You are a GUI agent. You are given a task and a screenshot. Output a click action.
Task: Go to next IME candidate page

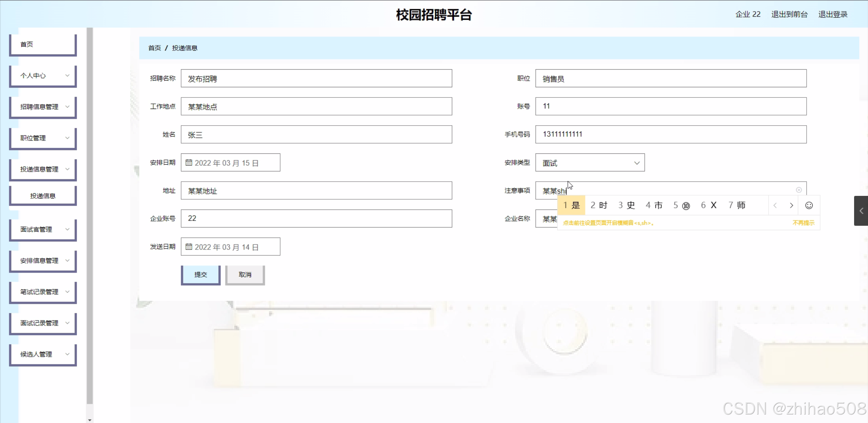[x=791, y=205]
